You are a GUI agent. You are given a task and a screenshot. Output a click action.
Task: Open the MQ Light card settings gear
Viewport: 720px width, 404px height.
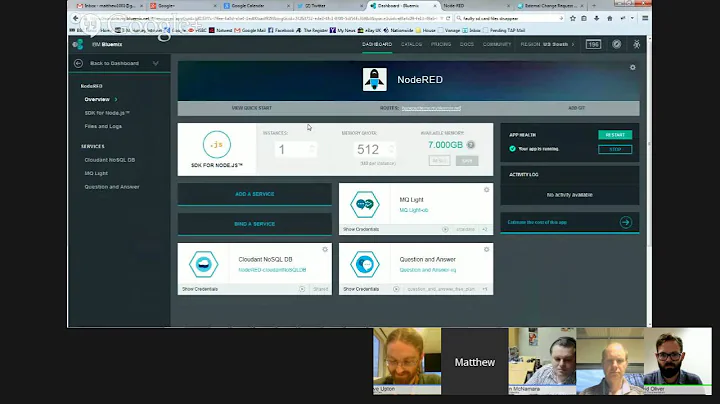[x=486, y=190]
